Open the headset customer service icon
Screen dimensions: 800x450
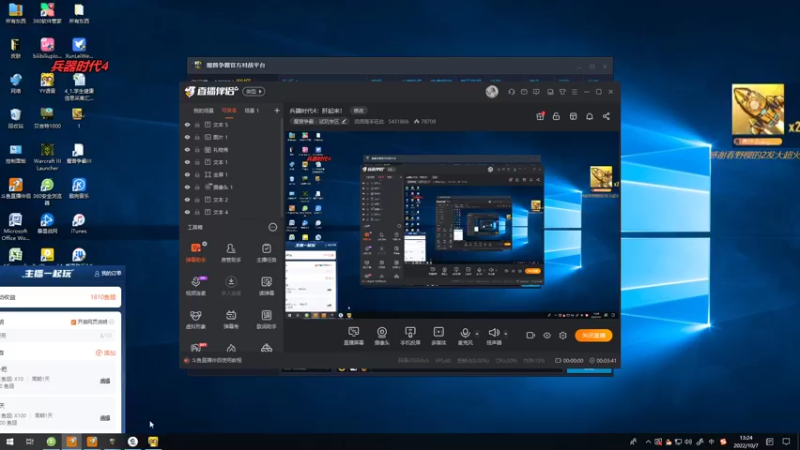point(511,92)
